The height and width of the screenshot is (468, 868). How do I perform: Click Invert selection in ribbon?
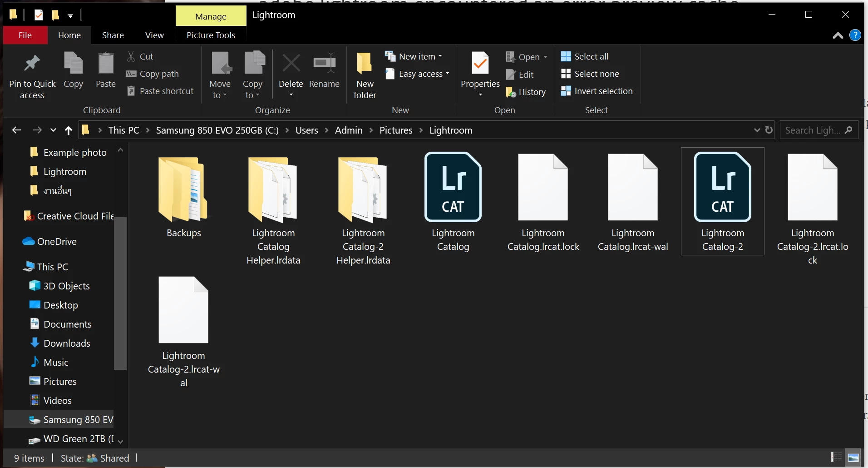(597, 91)
